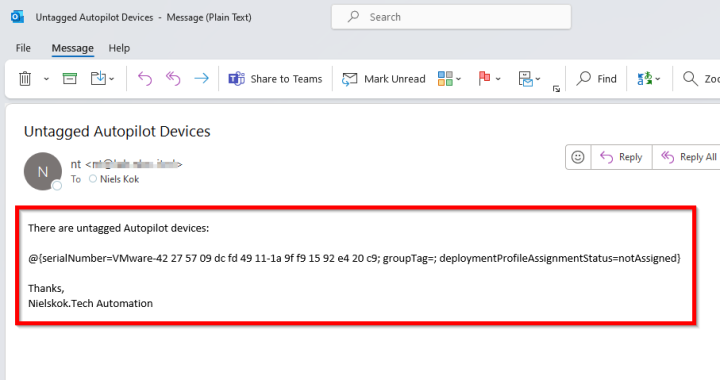Viewport: 720px width, 380px height.
Task: Expand the Delete options dropdown arrow
Action: (46, 79)
